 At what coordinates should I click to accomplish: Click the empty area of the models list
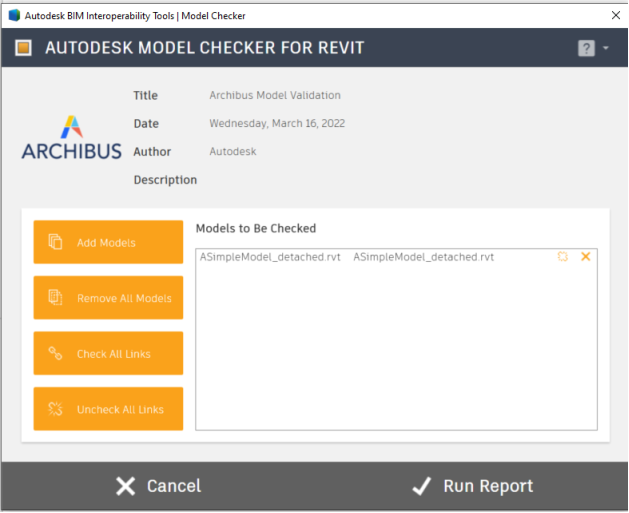tap(396, 350)
